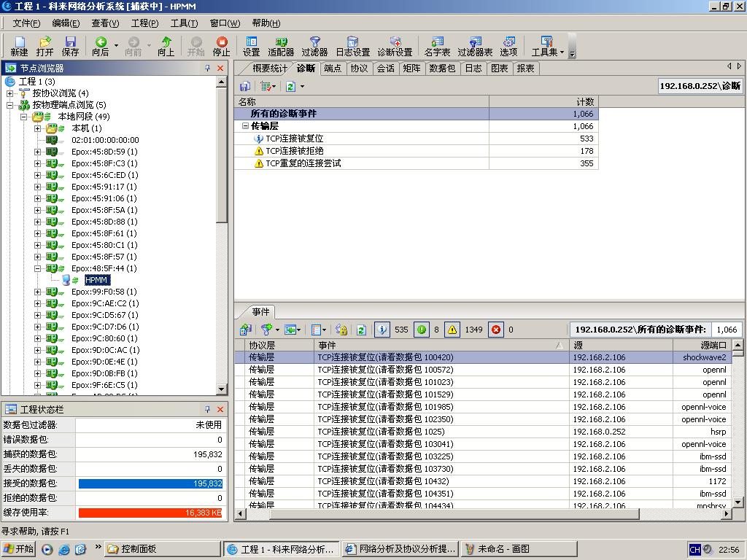Image resolution: width=747 pixels, height=560 pixels.
Task: Switch to the 数据包 tab
Action: click(442, 69)
